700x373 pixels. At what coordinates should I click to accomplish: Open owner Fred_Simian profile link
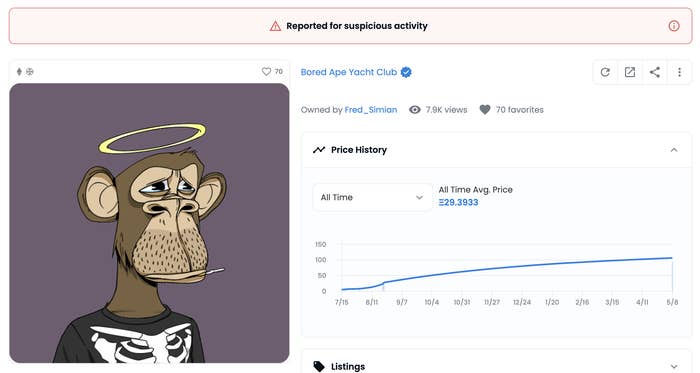tap(371, 110)
